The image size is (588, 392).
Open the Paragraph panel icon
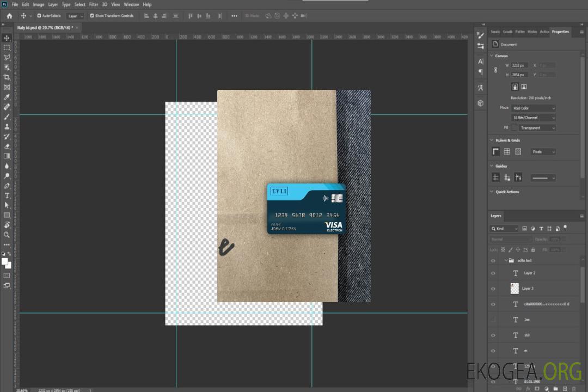coord(481,72)
